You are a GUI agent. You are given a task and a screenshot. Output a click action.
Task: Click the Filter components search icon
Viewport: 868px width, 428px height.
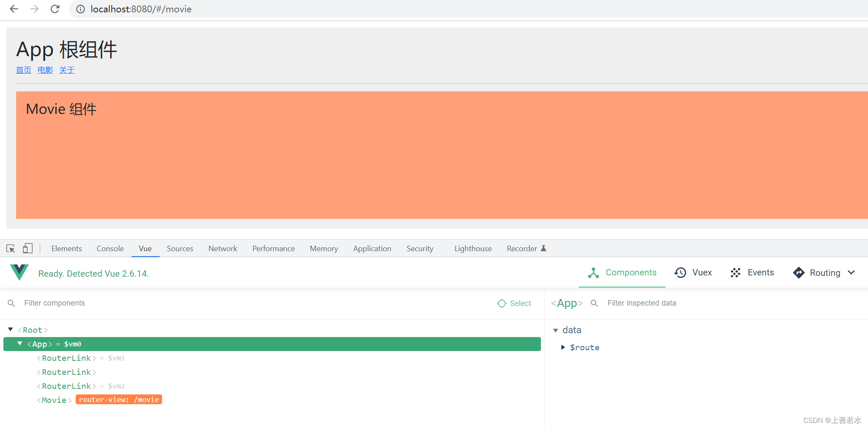coord(11,303)
